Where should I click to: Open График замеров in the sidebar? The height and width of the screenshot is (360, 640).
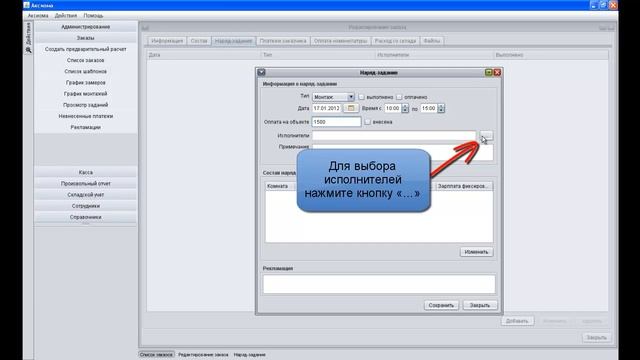pyautogui.click(x=86, y=82)
